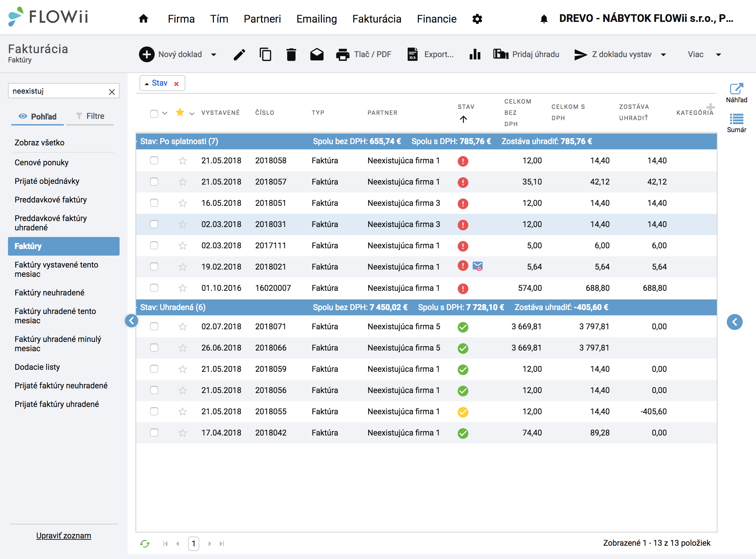Delete document with trash icon
756x559 pixels.
291,54
